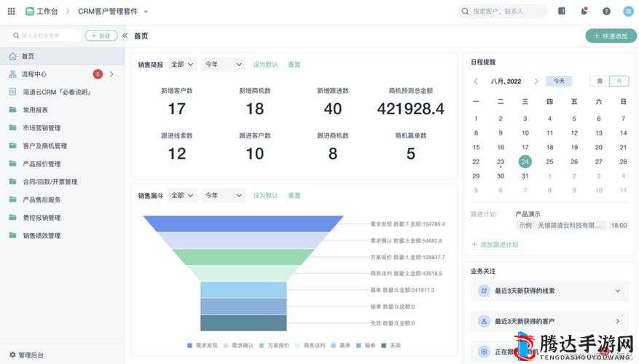The height and width of the screenshot is (364, 639).
Task: Expand 最近3天新获得的客户 chevron
Action: tap(618, 321)
